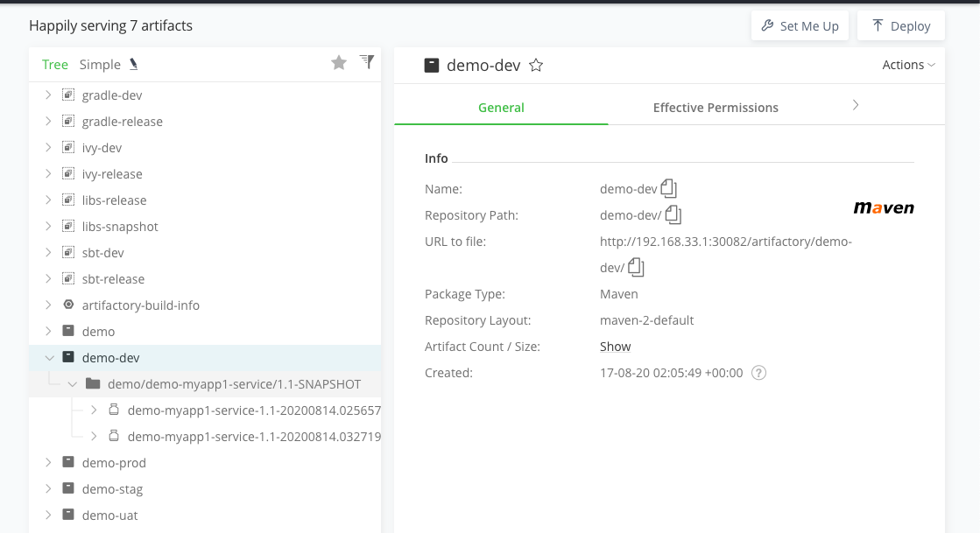Copy the Repository Path value
Image resolution: width=980 pixels, height=533 pixels.
coord(673,214)
